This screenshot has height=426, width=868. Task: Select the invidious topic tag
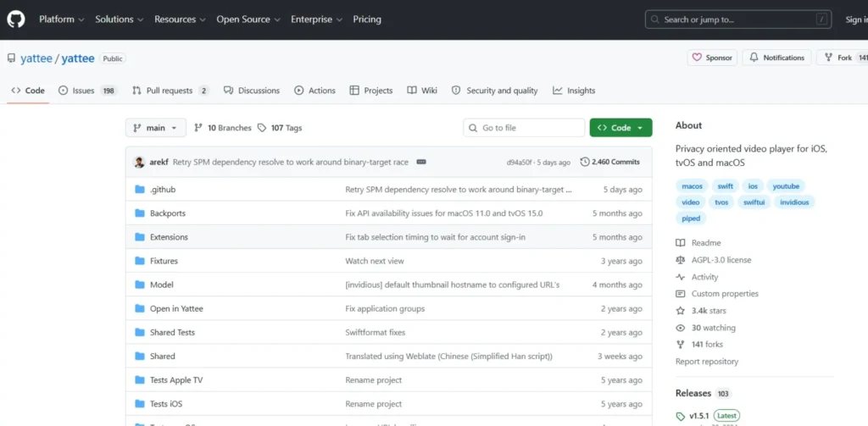tap(794, 202)
